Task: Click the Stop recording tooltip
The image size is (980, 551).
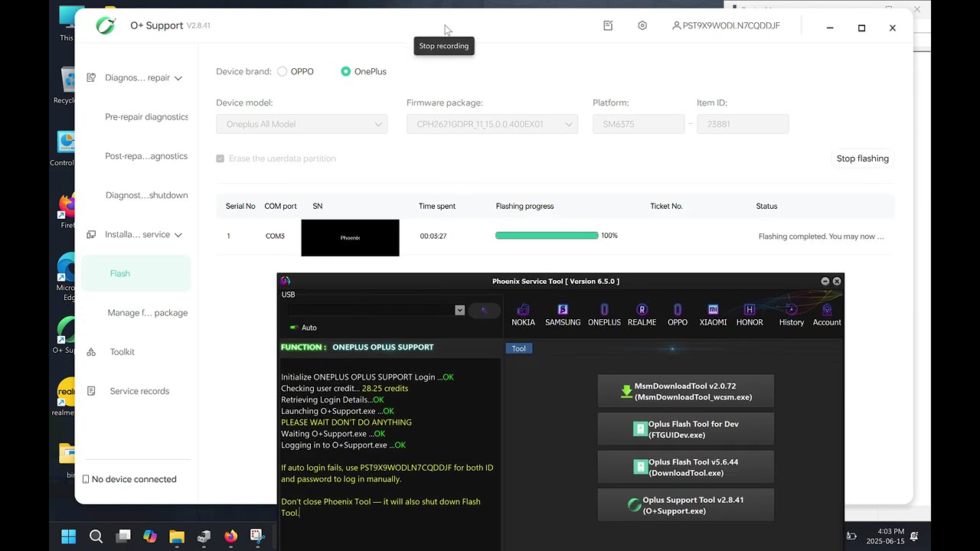Action: click(x=444, y=46)
